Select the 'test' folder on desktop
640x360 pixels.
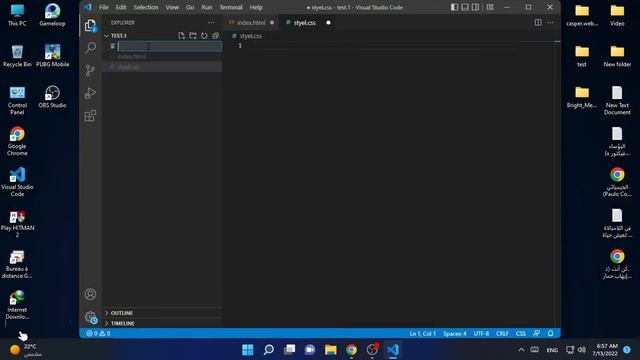[582, 56]
